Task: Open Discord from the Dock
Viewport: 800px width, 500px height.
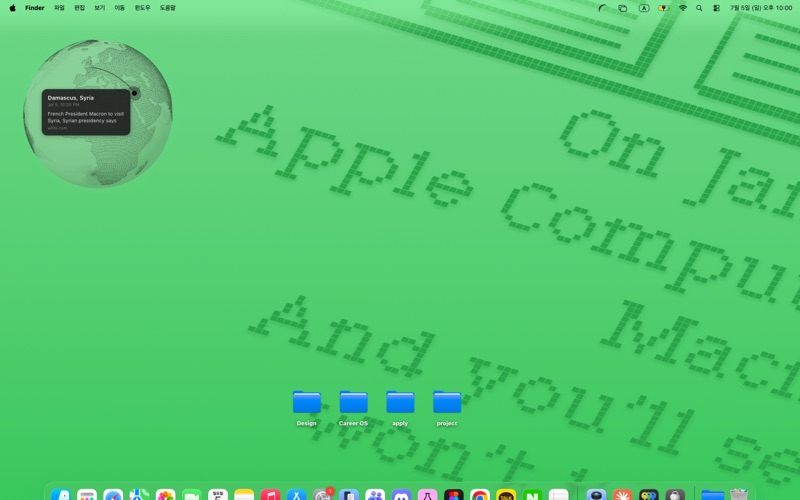Action: pos(401,496)
